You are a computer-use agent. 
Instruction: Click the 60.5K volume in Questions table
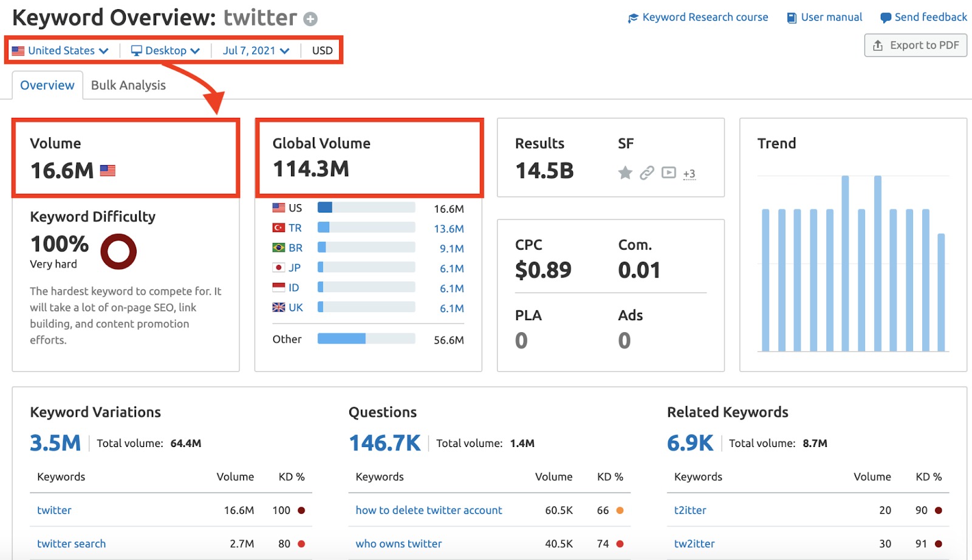pos(559,510)
